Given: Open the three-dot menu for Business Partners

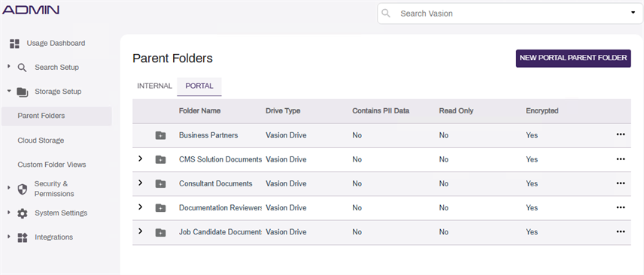Looking at the screenshot, I should pyautogui.click(x=621, y=134).
